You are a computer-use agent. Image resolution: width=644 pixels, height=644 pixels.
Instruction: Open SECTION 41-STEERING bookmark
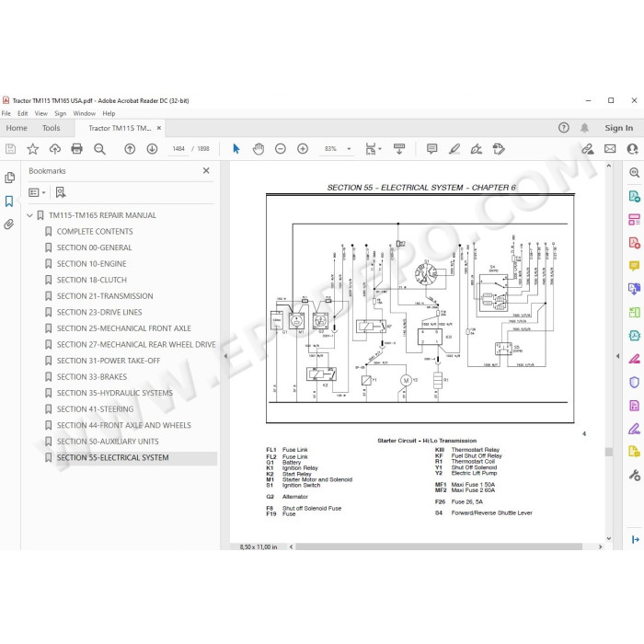coord(95,409)
